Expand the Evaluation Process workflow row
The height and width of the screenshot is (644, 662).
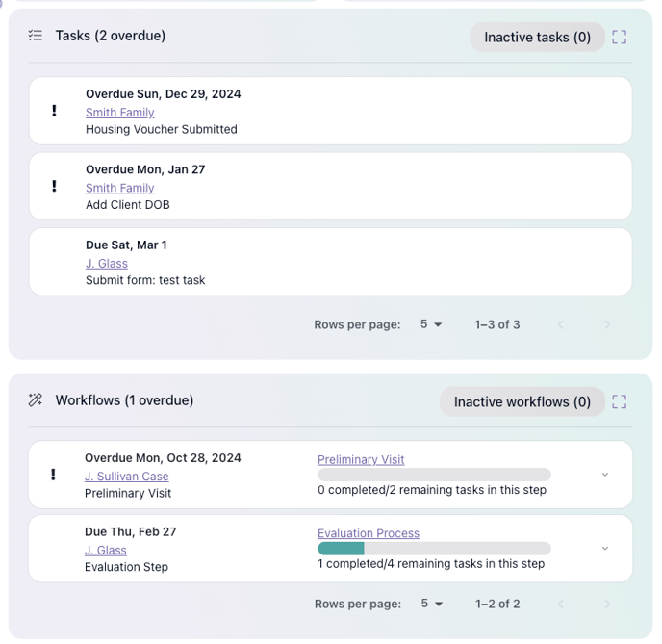click(x=605, y=549)
